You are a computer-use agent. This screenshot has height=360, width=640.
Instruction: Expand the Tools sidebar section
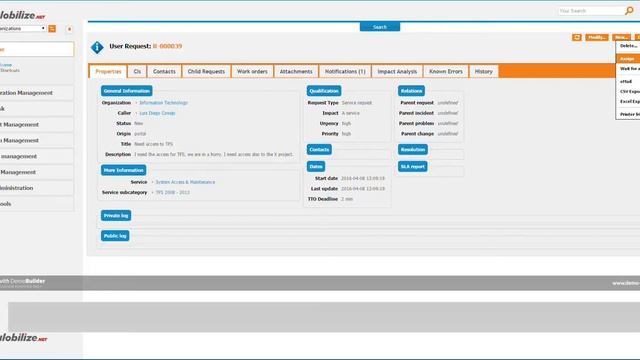pos(37,204)
